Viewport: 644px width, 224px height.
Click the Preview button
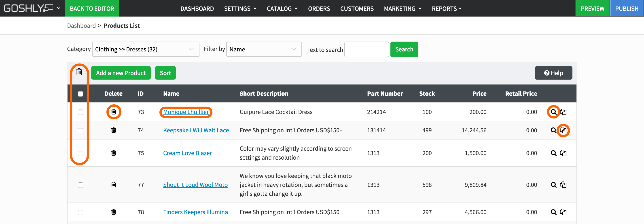pos(592,8)
